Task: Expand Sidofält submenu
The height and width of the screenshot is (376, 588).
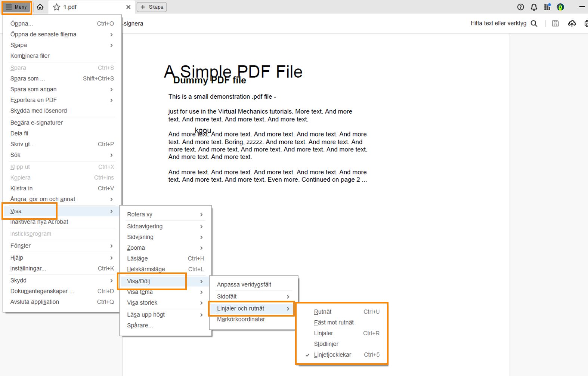Action: coord(254,296)
